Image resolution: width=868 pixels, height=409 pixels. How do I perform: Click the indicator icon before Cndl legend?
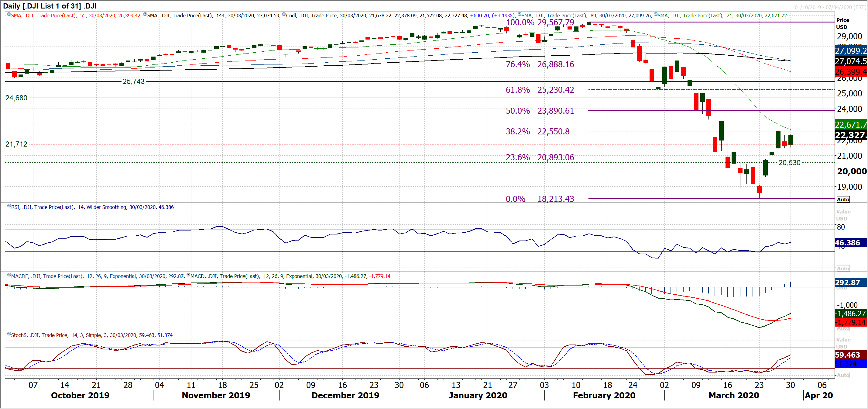pos(284,14)
